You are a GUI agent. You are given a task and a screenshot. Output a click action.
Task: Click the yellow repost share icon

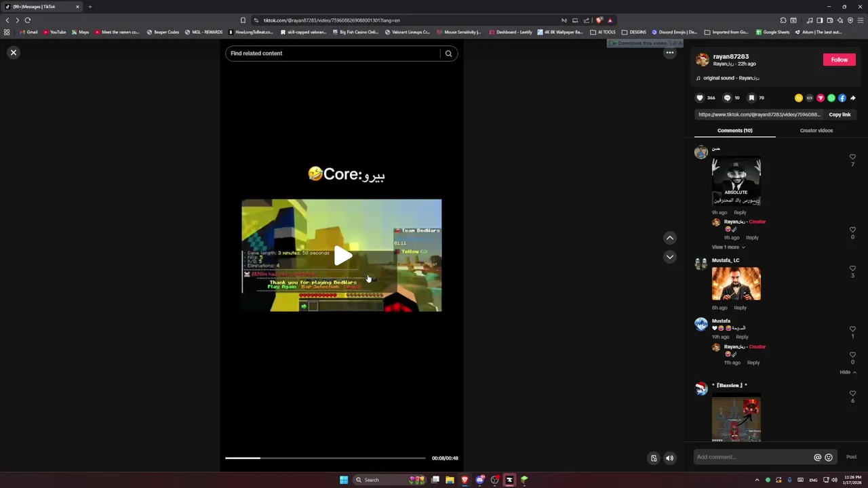pos(798,98)
